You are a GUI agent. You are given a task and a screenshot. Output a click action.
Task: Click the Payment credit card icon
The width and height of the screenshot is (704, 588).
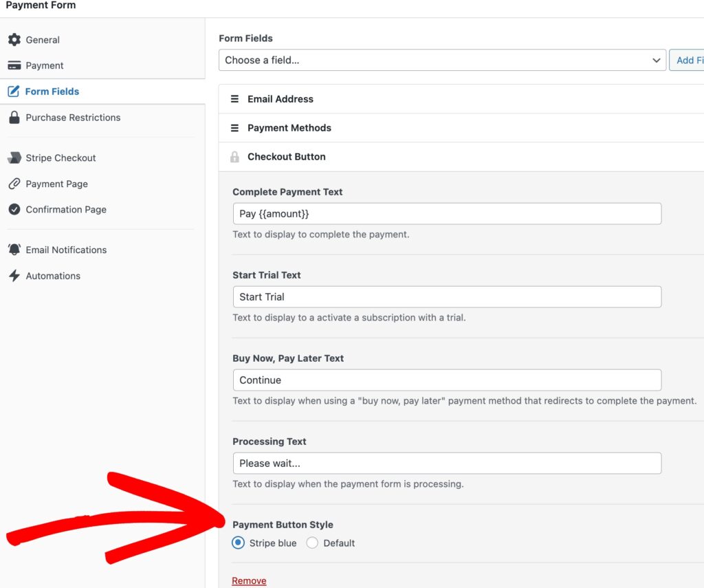point(14,65)
